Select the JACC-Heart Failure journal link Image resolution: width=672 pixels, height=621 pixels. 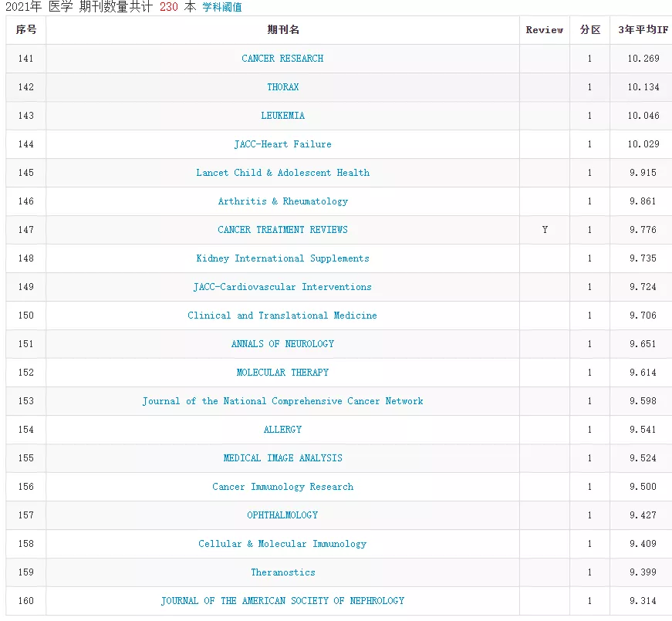tap(282, 144)
